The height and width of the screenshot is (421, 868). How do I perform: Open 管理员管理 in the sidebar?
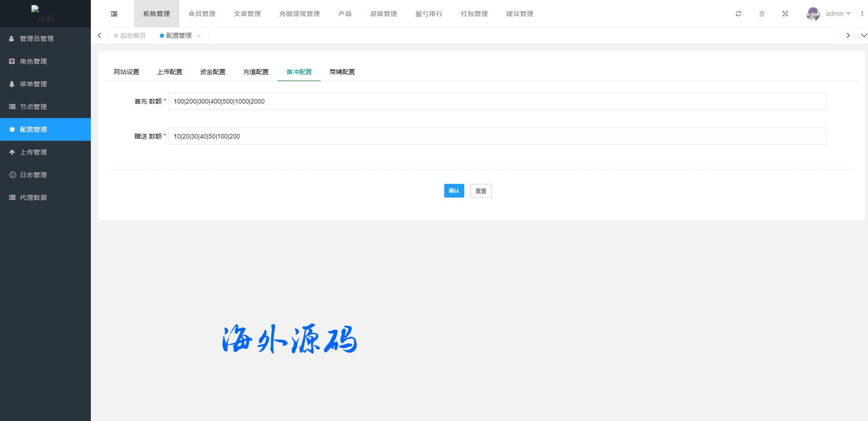[36, 39]
